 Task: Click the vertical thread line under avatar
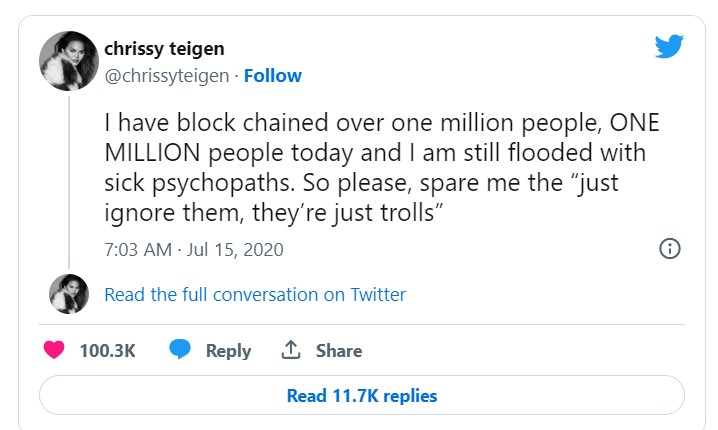68,180
